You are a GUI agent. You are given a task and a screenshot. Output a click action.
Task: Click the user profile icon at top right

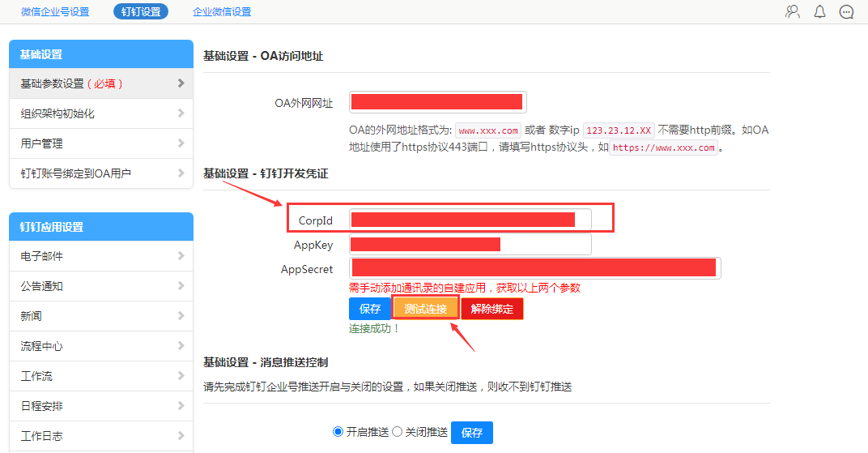coord(793,11)
